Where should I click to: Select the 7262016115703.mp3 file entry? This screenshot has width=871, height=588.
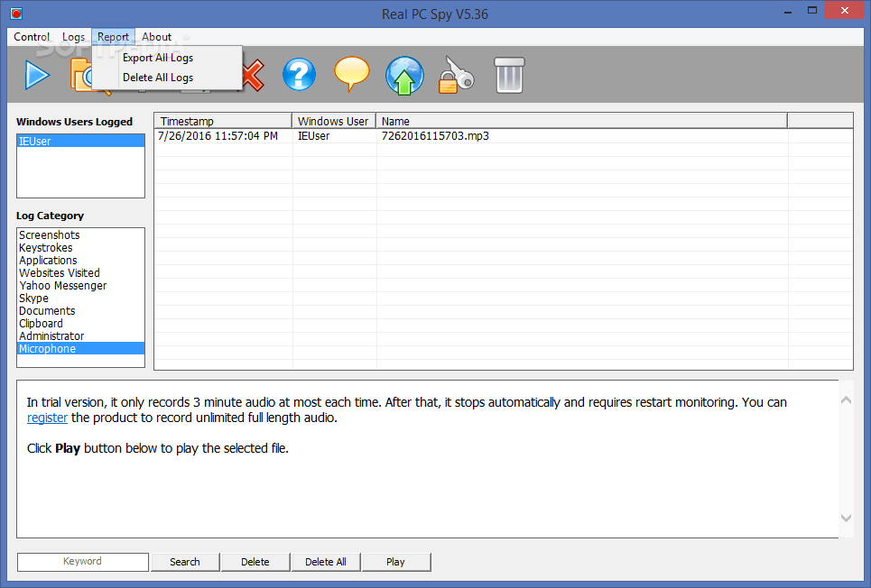pyautogui.click(x=435, y=136)
